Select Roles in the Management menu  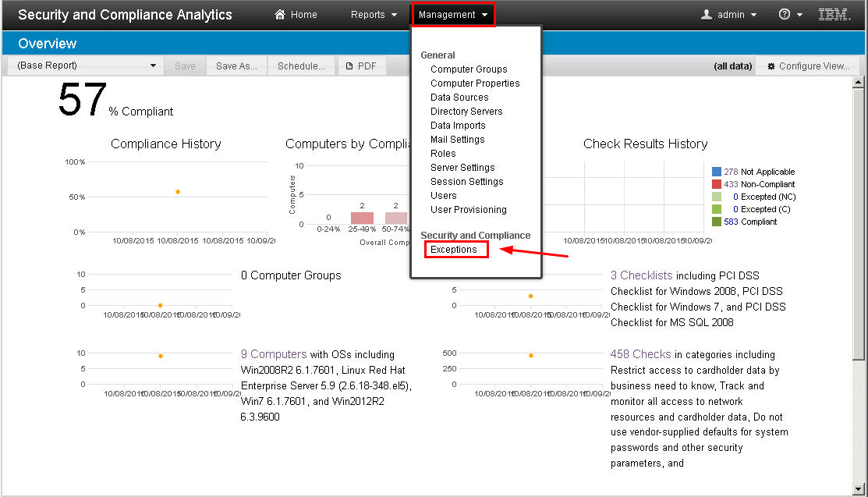click(x=443, y=154)
